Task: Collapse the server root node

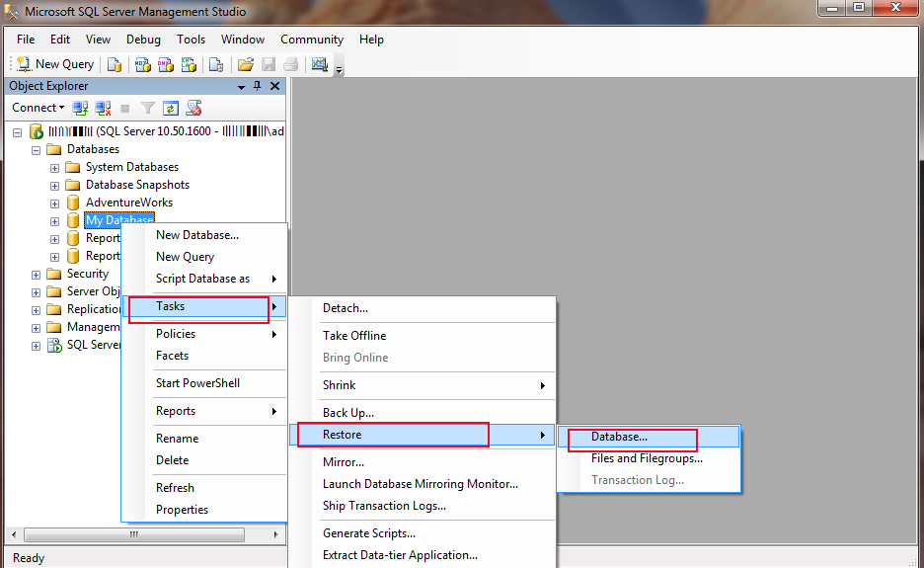Action: [17, 132]
